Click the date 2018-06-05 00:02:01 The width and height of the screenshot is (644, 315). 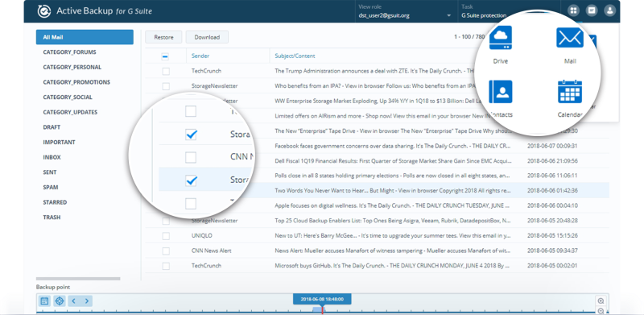(x=552, y=266)
